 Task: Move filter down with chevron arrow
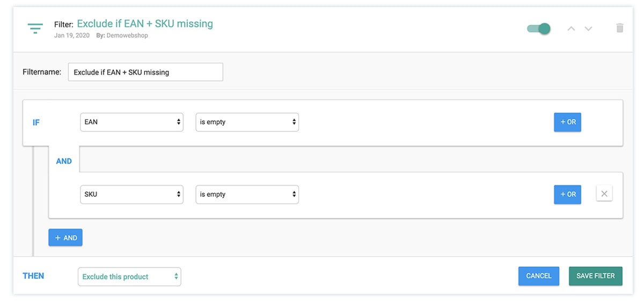(x=588, y=28)
